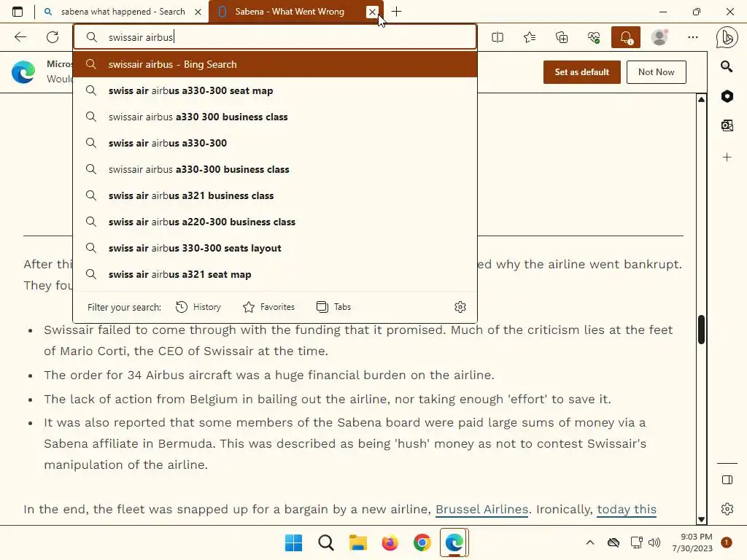Click the notification bell icon

[626, 37]
